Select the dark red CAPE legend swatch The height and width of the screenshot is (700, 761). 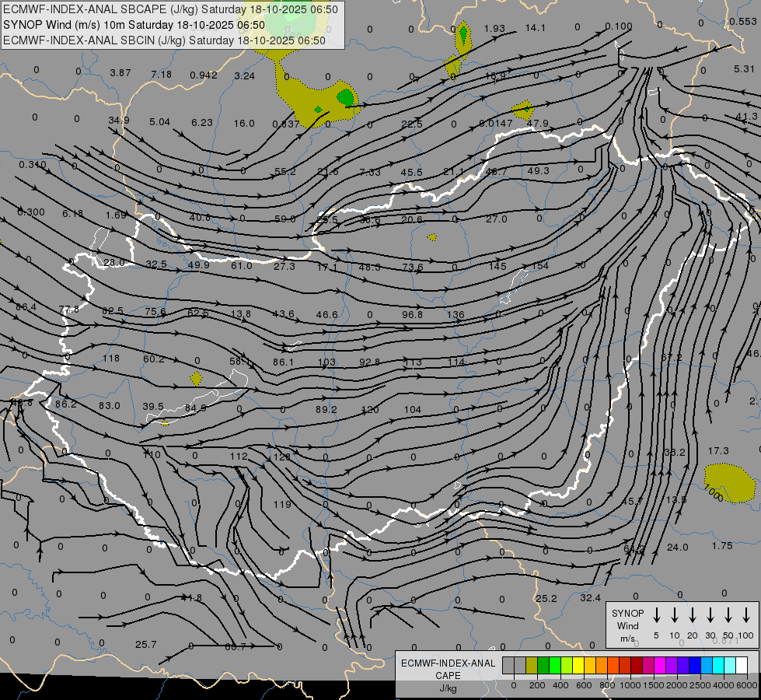[637, 665]
